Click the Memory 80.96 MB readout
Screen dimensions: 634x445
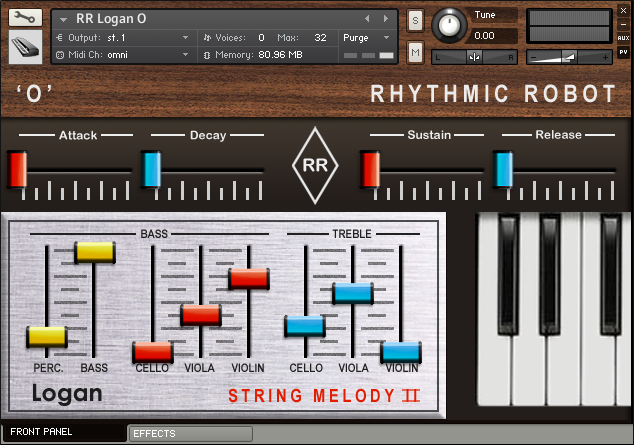[x=280, y=55]
